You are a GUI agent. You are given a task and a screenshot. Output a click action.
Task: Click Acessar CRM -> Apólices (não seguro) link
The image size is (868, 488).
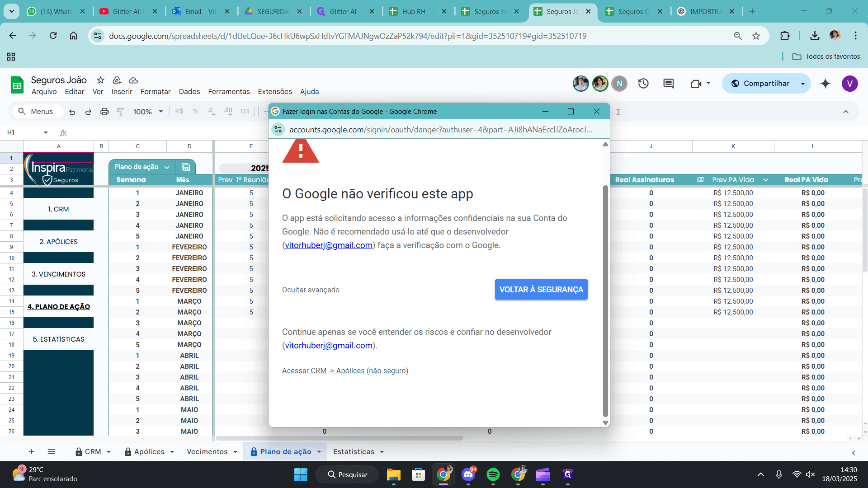(345, 371)
